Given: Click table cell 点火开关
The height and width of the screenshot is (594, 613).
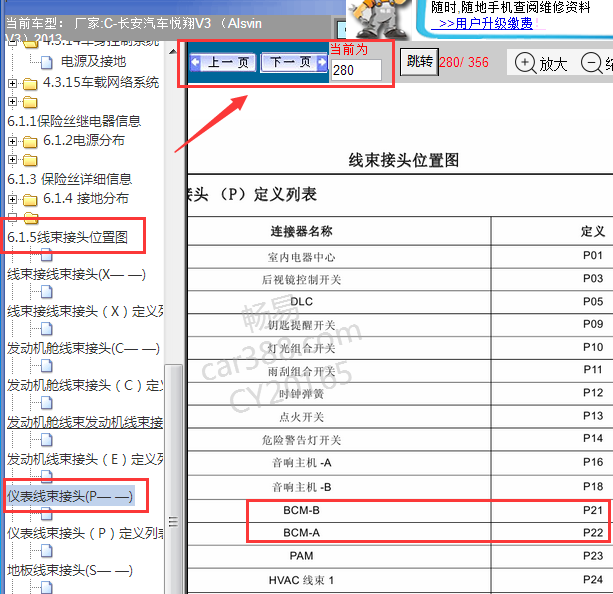Looking at the screenshot, I should pyautogui.click(x=301, y=417).
